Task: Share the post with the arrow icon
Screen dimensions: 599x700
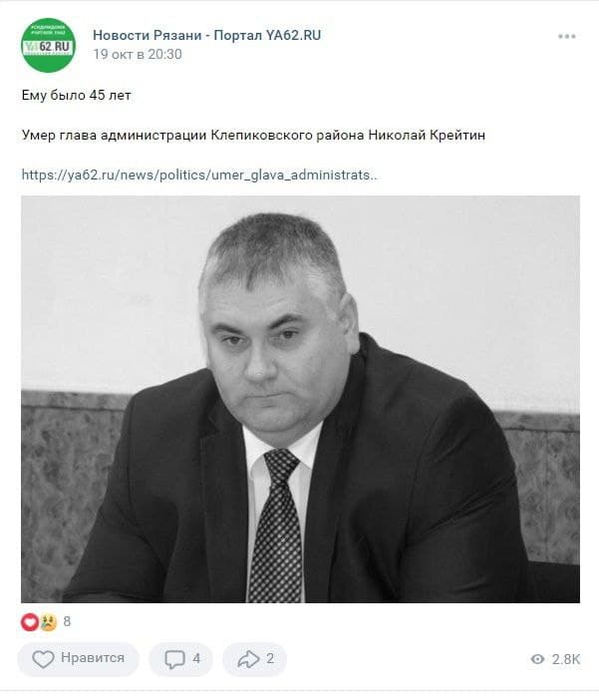Action: [248, 659]
